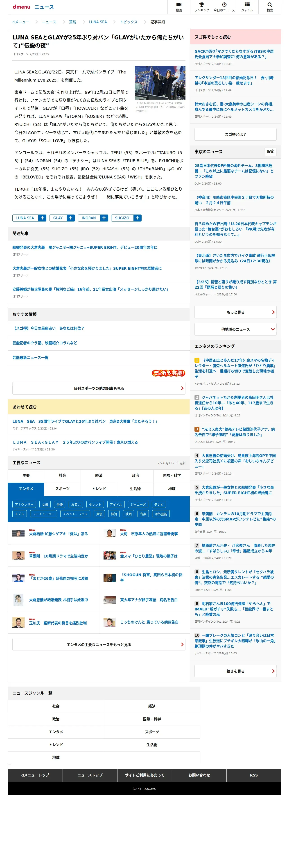The image size is (289, 868).
Task: Click the ジャニーズ category chip
Action: [138, 505]
